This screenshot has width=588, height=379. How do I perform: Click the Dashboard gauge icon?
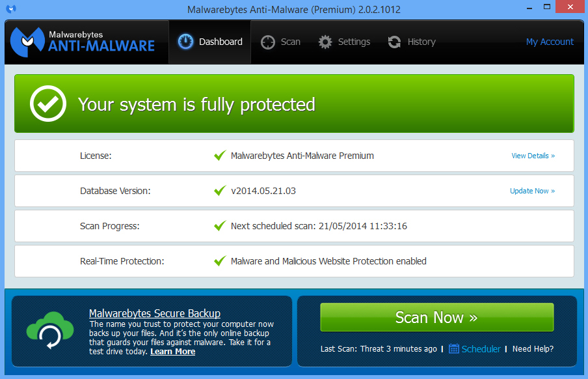(185, 42)
